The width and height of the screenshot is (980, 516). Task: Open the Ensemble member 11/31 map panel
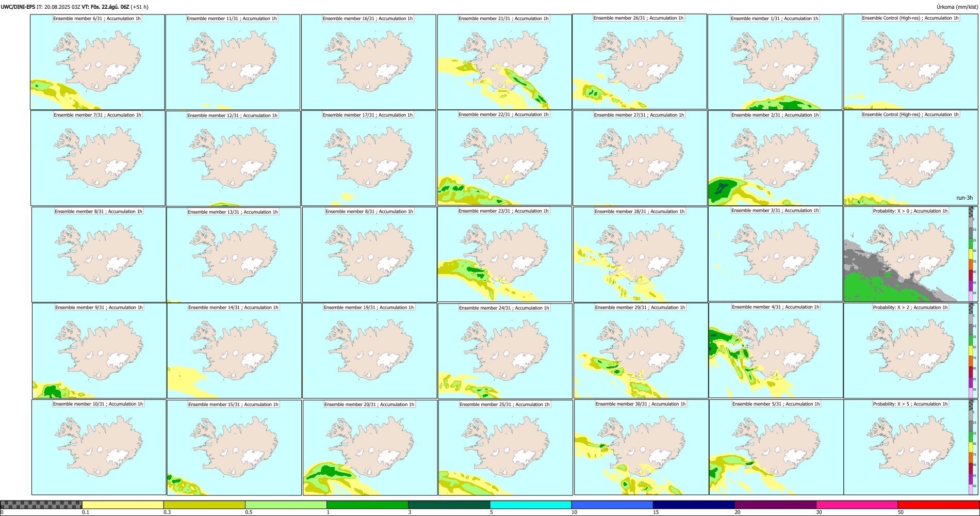[233, 62]
